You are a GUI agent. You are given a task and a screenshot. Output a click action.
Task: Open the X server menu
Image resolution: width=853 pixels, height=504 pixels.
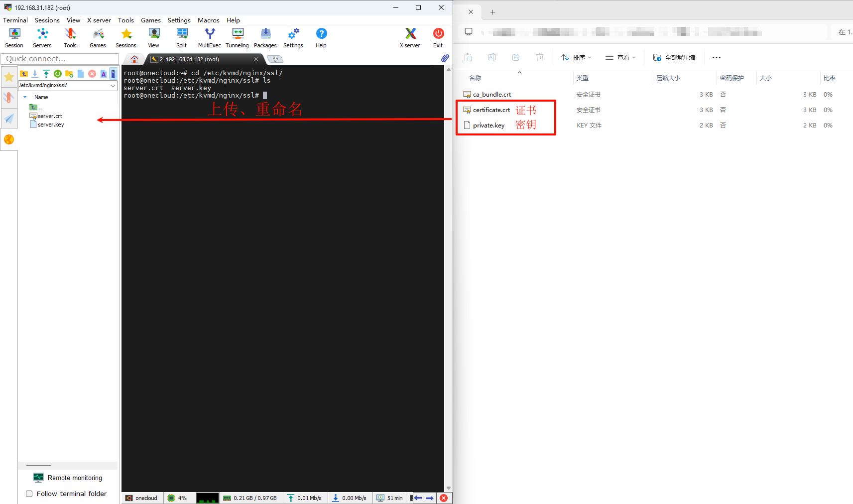click(99, 20)
